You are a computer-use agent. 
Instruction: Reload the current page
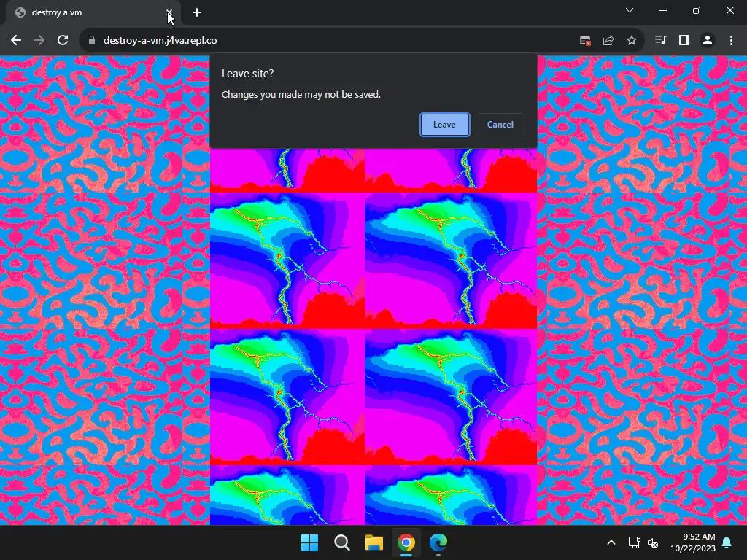[63, 41]
